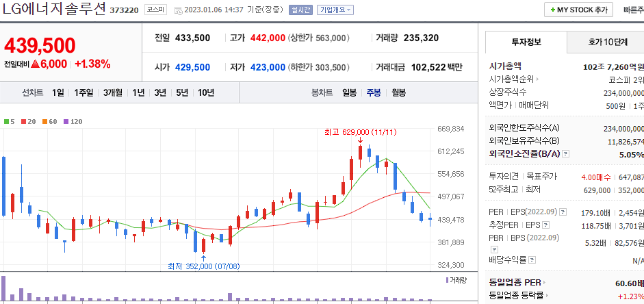The height and width of the screenshot is (304, 644).
Task: Click the LG에너지솔루션 stock title
Action: tap(54, 9)
